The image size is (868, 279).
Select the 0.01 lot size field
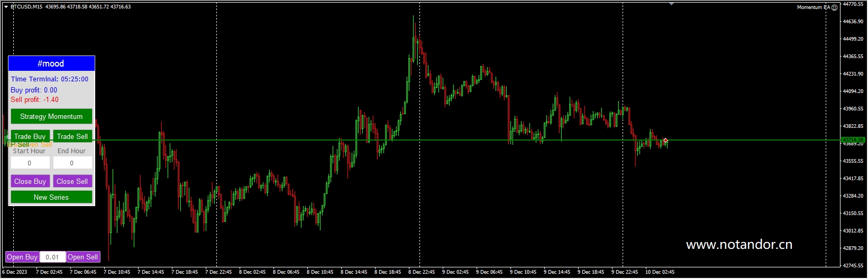tap(53, 257)
